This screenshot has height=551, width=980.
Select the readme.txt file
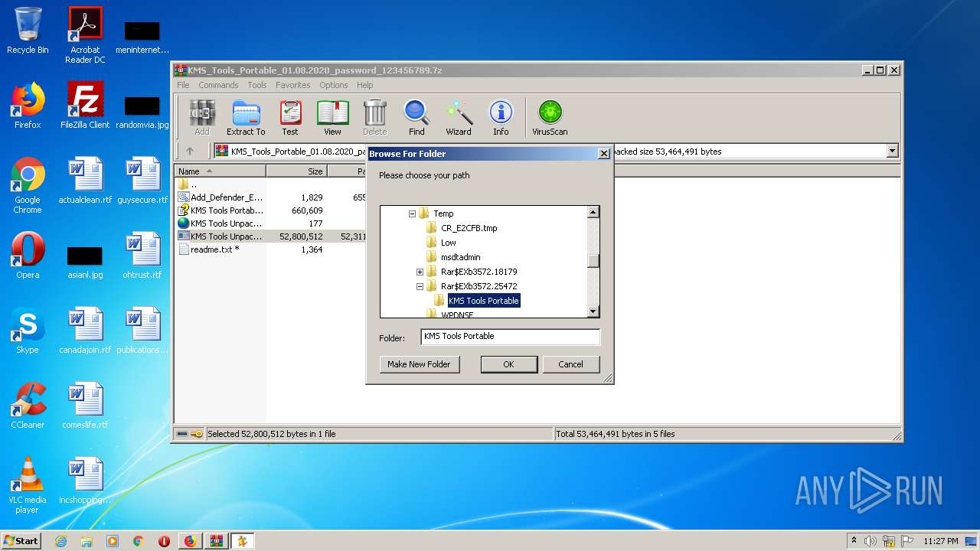point(208,249)
